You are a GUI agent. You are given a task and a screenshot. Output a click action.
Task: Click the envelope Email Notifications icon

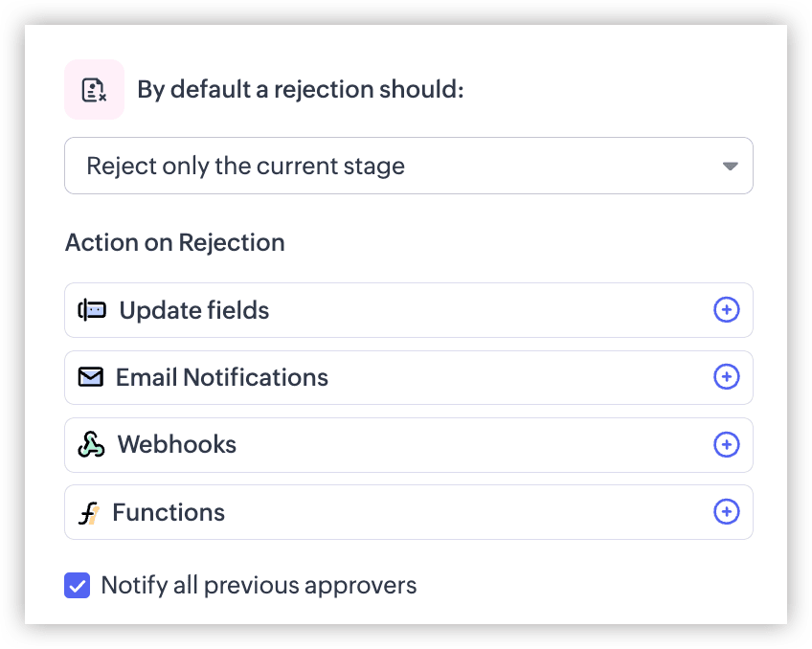pos(91,377)
